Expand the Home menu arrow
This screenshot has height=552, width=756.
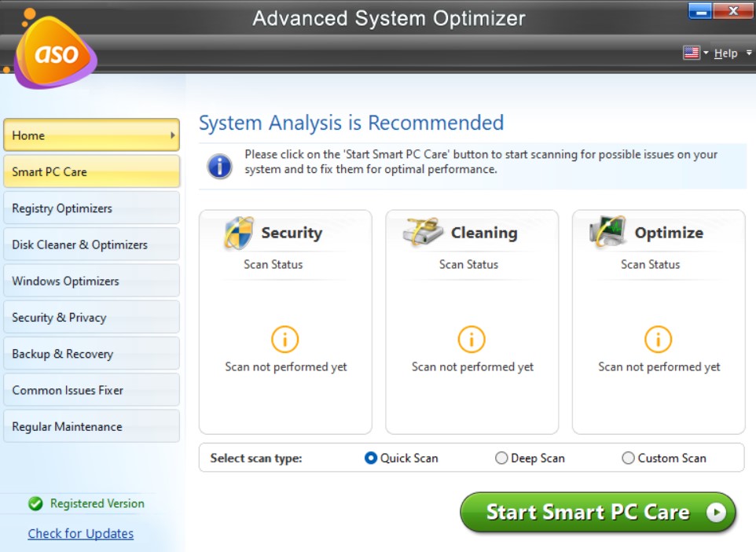171,134
